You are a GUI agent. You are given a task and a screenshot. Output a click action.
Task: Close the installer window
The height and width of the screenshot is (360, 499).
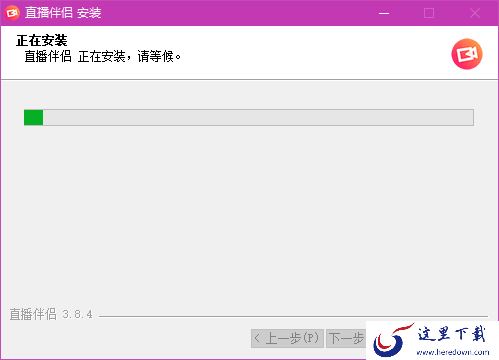pyautogui.click(x=475, y=13)
